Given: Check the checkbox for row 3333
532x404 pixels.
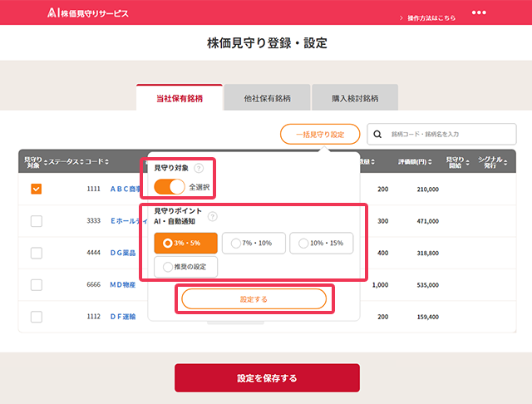Looking at the screenshot, I should coord(36,221).
